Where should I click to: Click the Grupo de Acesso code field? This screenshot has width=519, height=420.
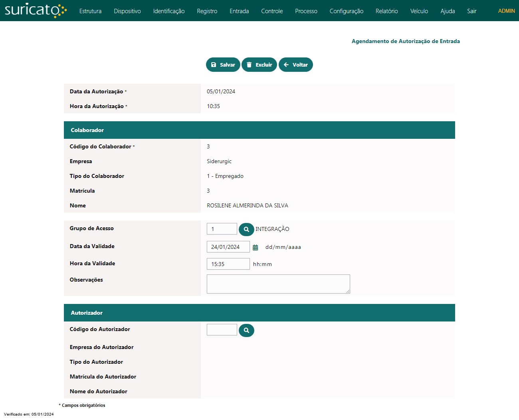coord(222,229)
